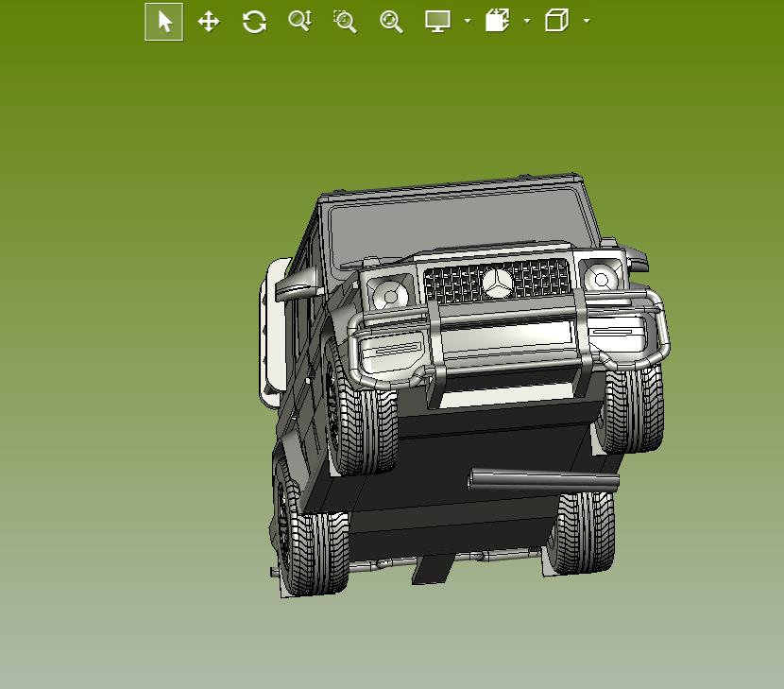Viewport: 784px width, 689px height.
Task: Open view orientation dropdown arrow
Action: coord(587,21)
